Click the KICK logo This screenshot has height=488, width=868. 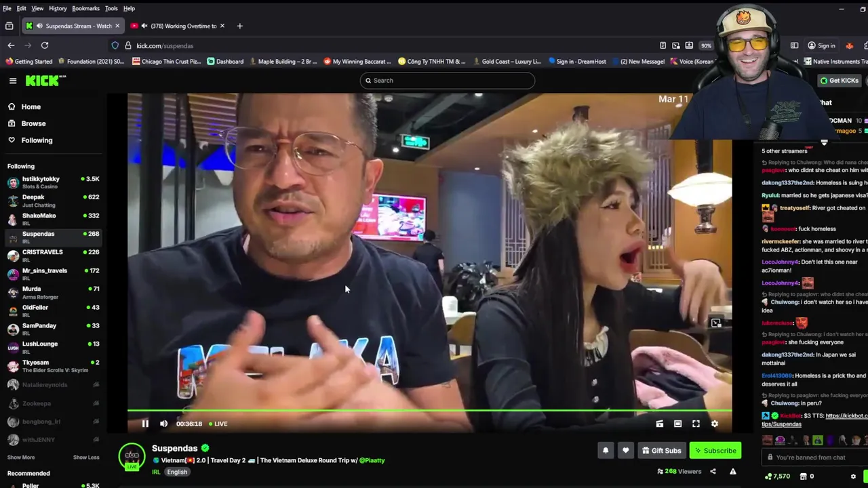pyautogui.click(x=45, y=81)
